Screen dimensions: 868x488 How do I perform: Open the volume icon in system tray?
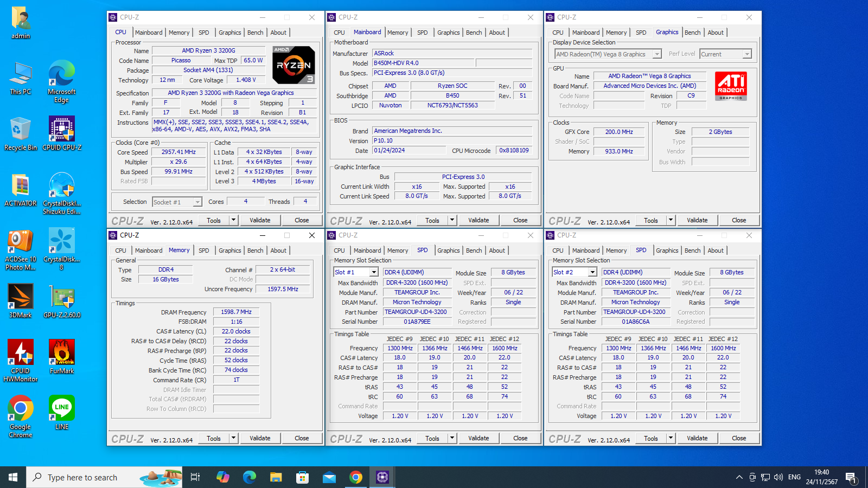click(x=778, y=477)
